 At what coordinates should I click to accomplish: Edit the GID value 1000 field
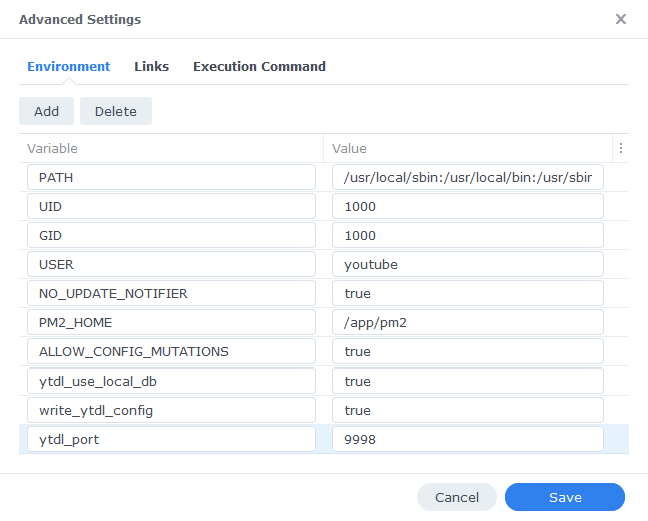click(468, 235)
